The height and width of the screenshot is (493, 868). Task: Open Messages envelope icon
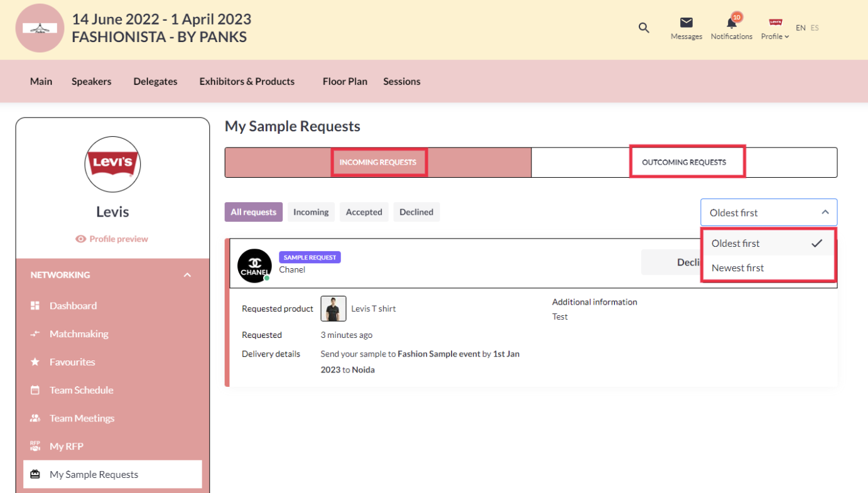click(686, 23)
